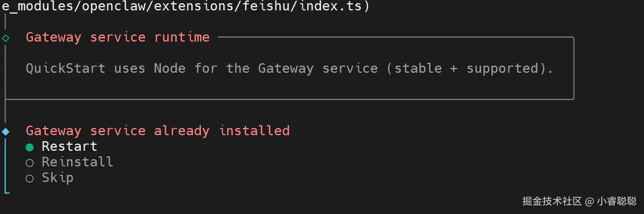Choose the Restart option label
Image resolution: width=644 pixels, height=214 pixels.
70,146
